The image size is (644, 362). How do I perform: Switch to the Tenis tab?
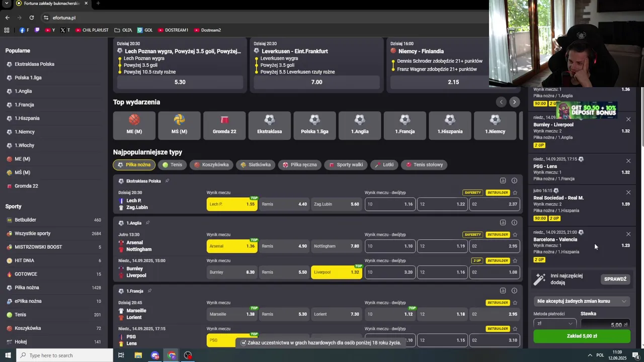pyautogui.click(x=172, y=165)
